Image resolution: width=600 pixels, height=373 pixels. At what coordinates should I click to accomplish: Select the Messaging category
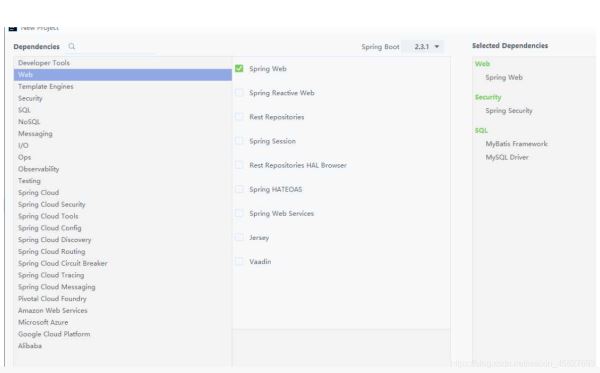tap(123, 134)
